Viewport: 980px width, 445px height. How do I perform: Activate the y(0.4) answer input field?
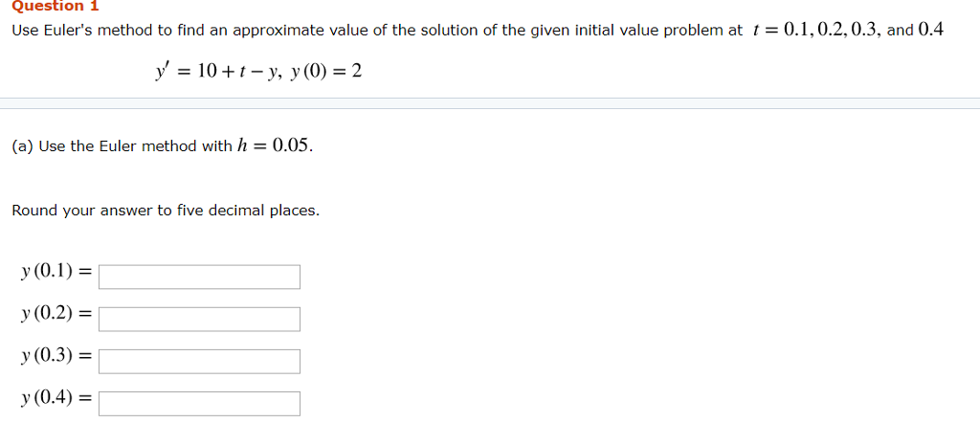(x=199, y=404)
